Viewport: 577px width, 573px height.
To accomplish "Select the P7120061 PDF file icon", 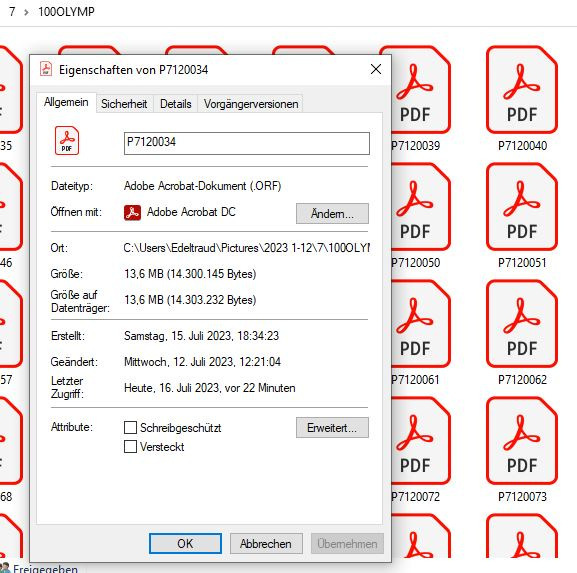I will tap(420, 323).
